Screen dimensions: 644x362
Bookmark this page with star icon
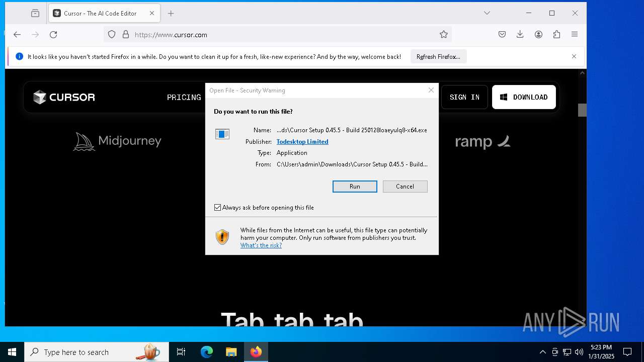(443, 35)
